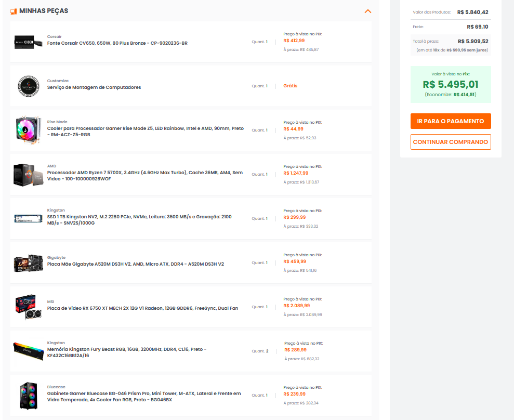This screenshot has width=514, height=420.
Task: Open the Kingston Fury Beast memory thumbnail
Action: [29, 351]
